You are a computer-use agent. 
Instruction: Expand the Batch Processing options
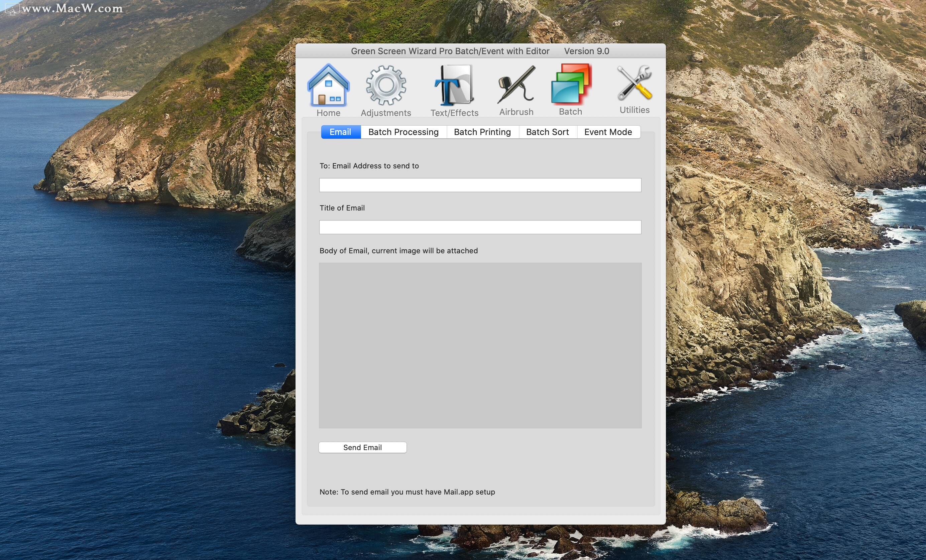tap(403, 132)
